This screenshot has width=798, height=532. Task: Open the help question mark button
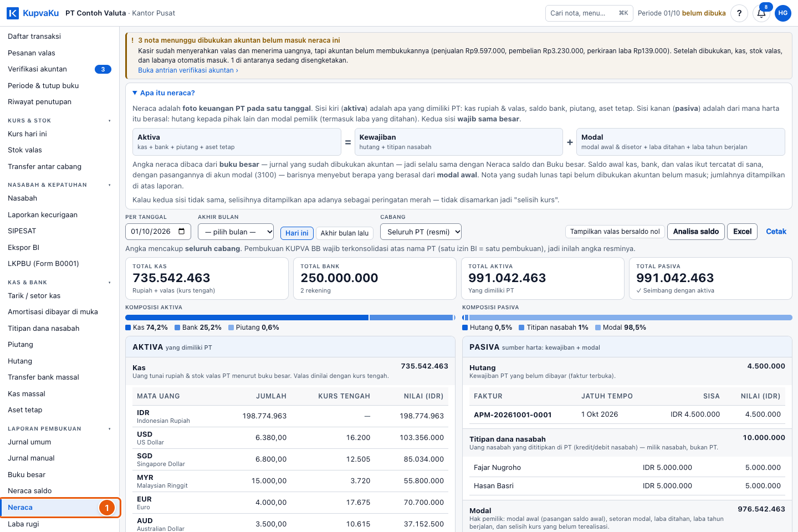739,13
